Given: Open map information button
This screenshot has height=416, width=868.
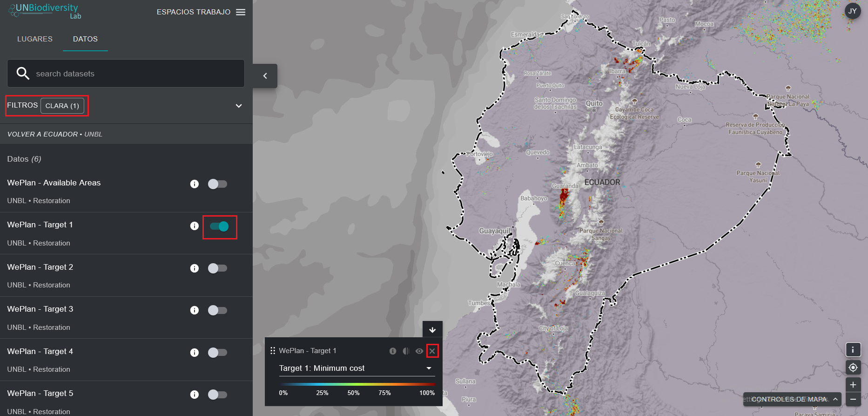Looking at the screenshot, I should 853,349.
